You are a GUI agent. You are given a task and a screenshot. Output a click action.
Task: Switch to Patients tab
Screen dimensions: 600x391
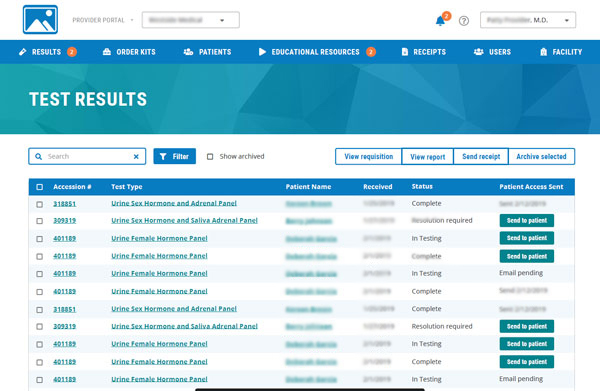coord(207,52)
